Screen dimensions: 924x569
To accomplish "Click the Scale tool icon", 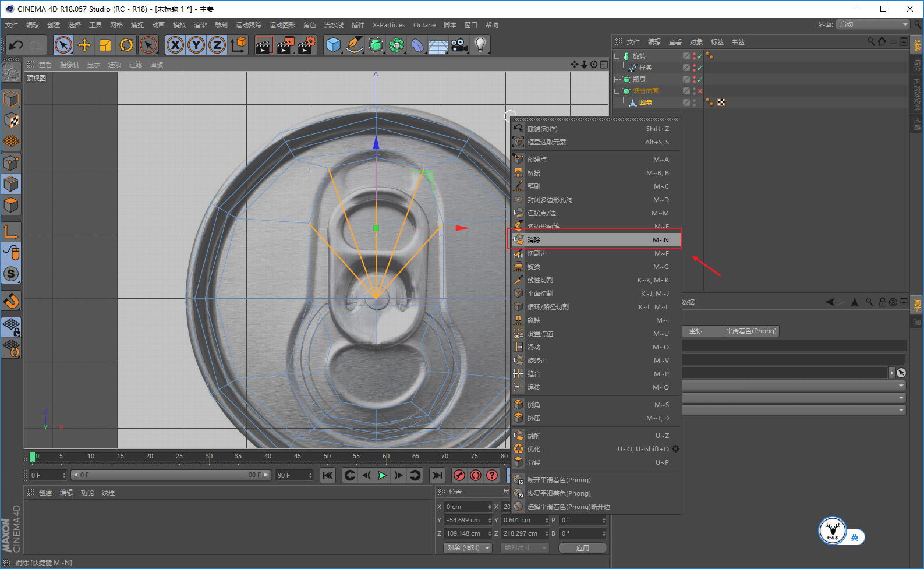I will [x=105, y=45].
